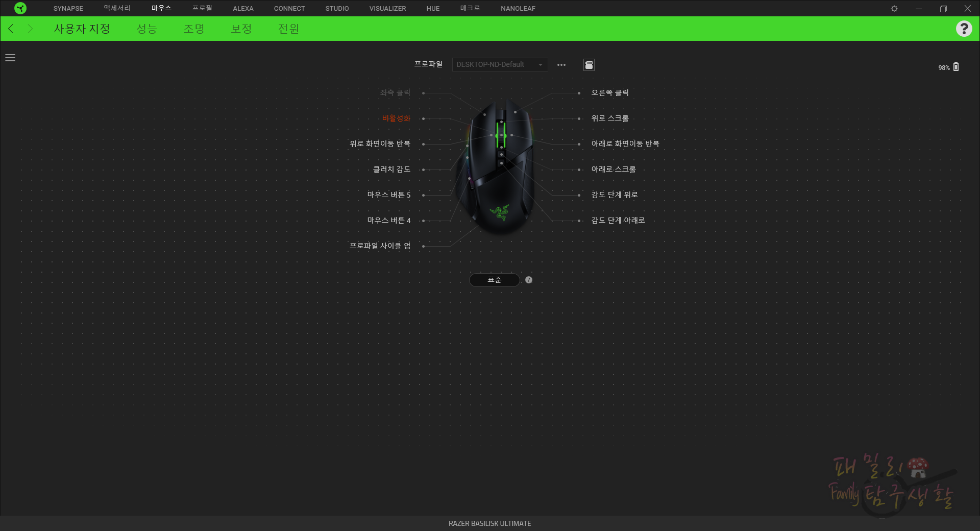Edit the 오른쪽 클릭 assignment
This screenshot has height=531, width=980.
[x=610, y=93]
